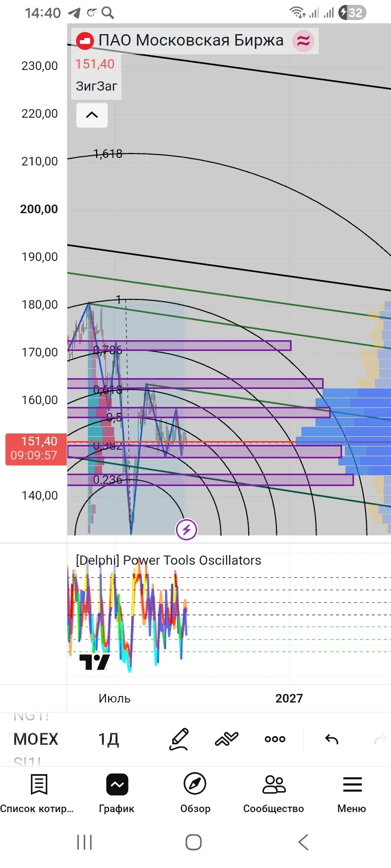
Task: Open the drawing tools pencil icon
Action: (x=179, y=739)
